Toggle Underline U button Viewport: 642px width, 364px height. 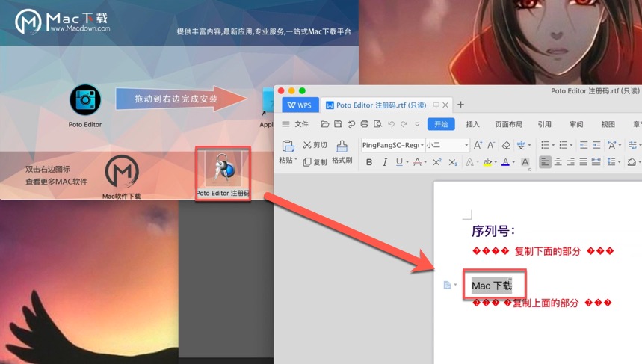[399, 162]
